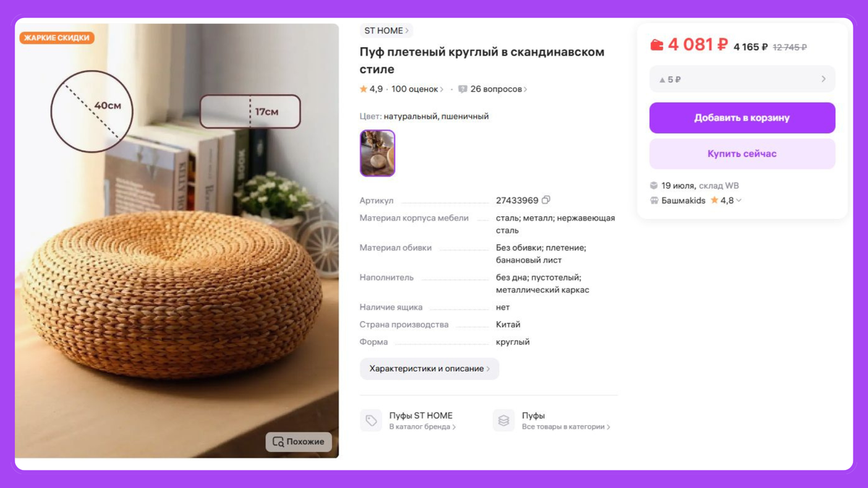Click the rating star icon next to 4,9
868x488 pixels.
363,90
